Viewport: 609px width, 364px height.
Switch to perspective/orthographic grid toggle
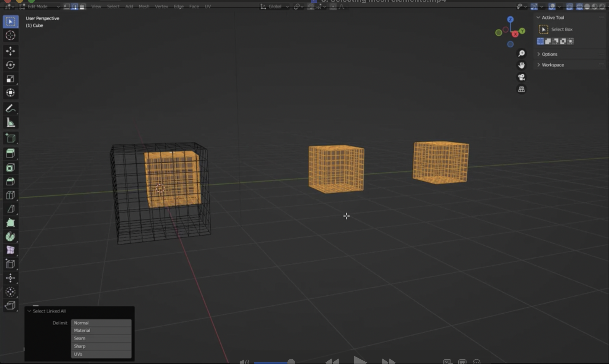[x=521, y=89]
